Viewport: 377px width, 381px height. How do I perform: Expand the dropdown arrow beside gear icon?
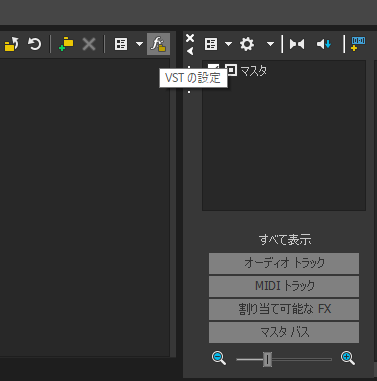click(270, 44)
